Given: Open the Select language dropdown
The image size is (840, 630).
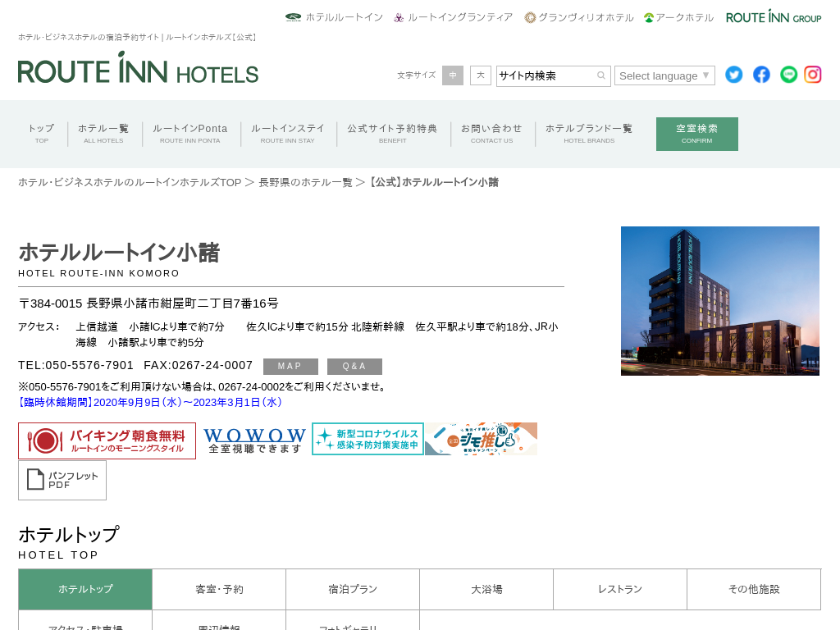Looking at the screenshot, I should (x=664, y=75).
